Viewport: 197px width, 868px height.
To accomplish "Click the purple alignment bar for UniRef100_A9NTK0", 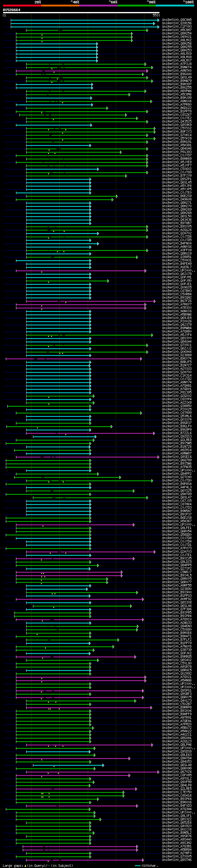I will coord(82,71).
